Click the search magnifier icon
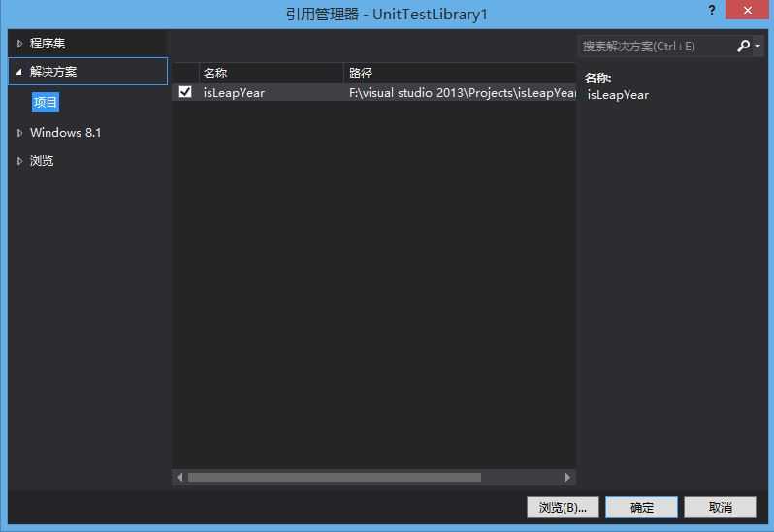The image size is (774, 532). pyautogui.click(x=743, y=46)
